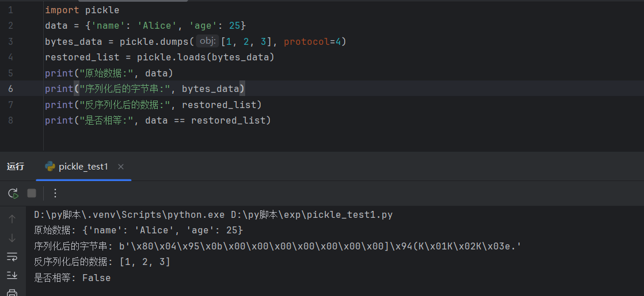Click the down arrow in console sidebar
This screenshot has width=644, height=296.
pos(12,238)
